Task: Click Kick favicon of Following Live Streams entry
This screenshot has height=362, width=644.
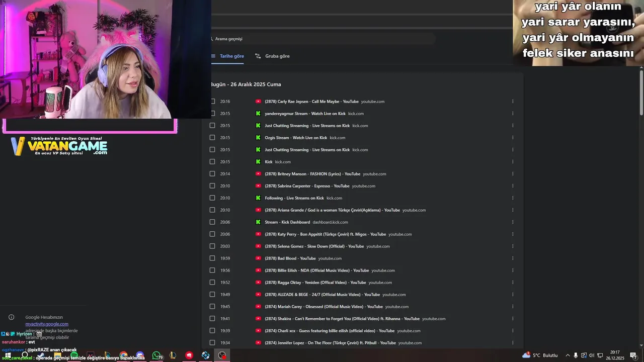Action: [x=258, y=198]
